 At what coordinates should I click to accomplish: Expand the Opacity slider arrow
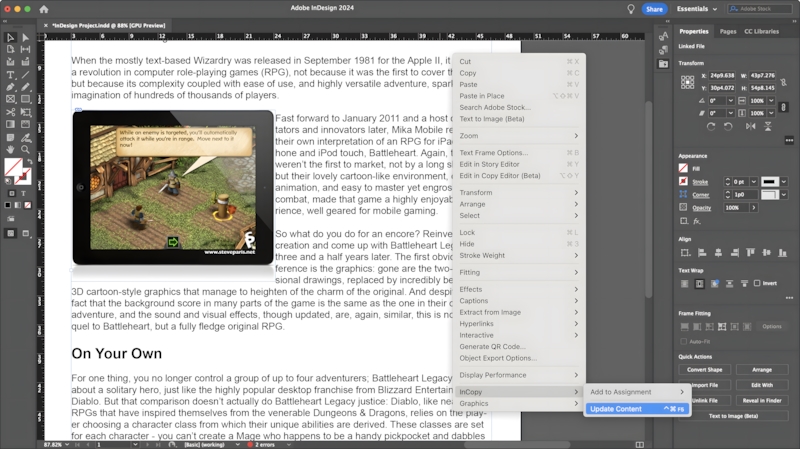(754, 208)
